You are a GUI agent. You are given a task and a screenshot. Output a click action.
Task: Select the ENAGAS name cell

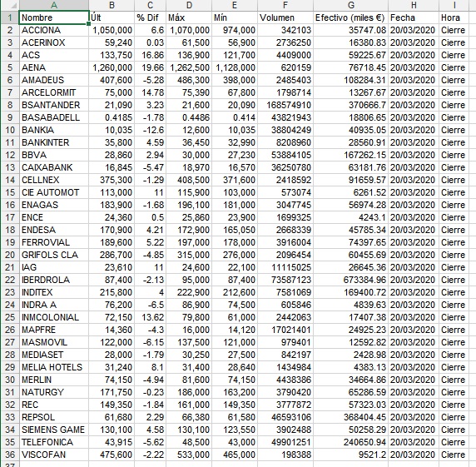click(x=54, y=205)
